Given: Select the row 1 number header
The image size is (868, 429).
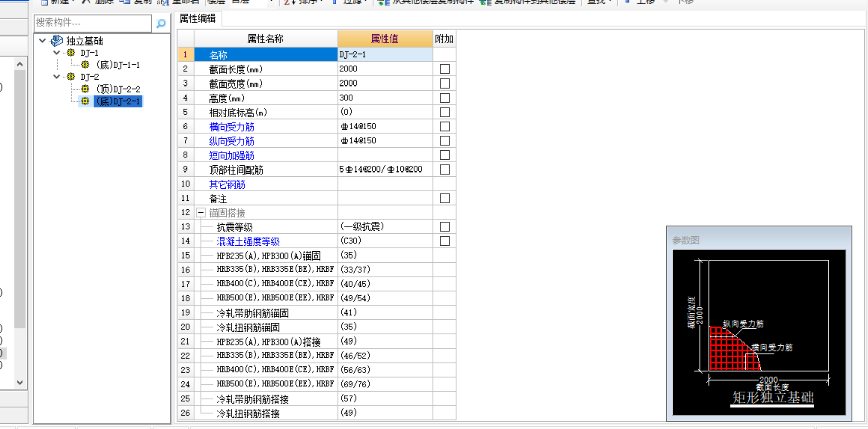Looking at the screenshot, I should point(186,54).
